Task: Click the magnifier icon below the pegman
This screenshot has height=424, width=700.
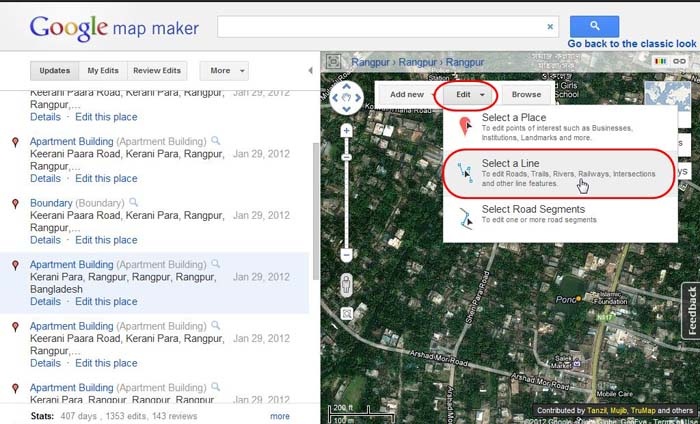Action: [346, 314]
